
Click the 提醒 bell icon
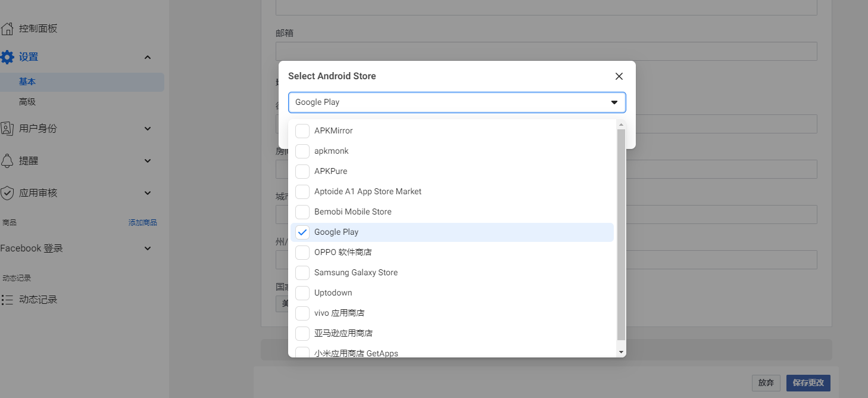[7, 161]
